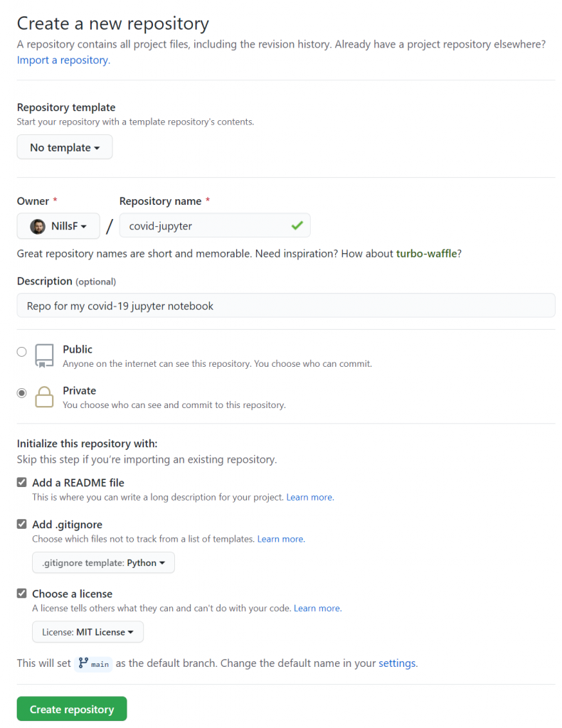
Task: Click into the Description text field
Action: (x=286, y=306)
